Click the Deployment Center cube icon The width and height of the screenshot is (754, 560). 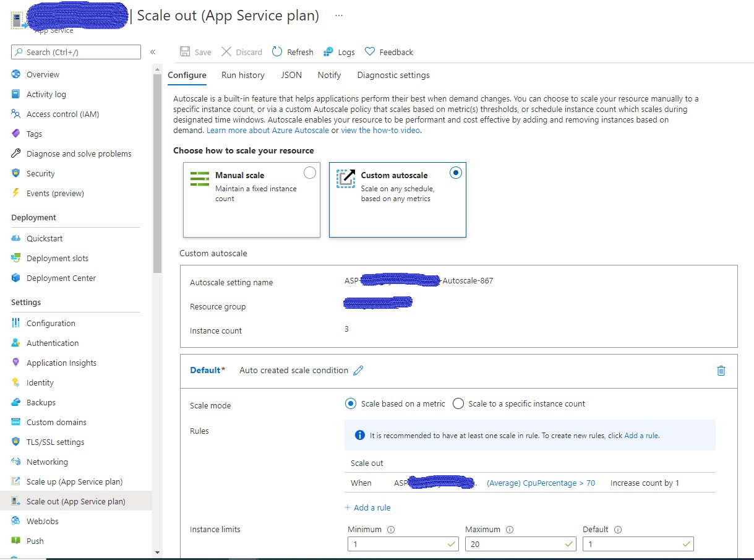pos(16,278)
